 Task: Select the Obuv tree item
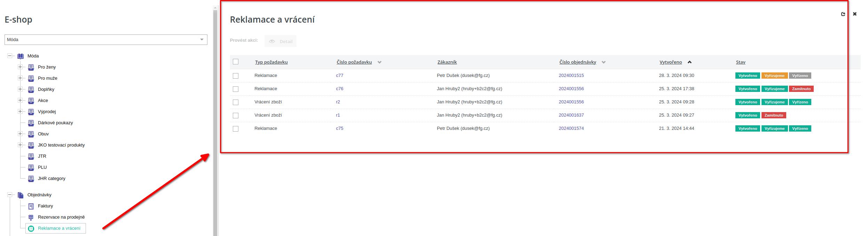pyautogui.click(x=43, y=134)
